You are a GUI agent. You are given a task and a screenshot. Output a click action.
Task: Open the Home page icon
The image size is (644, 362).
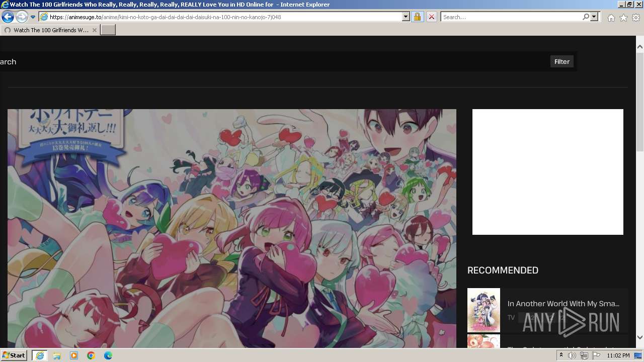pyautogui.click(x=611, y=18)
